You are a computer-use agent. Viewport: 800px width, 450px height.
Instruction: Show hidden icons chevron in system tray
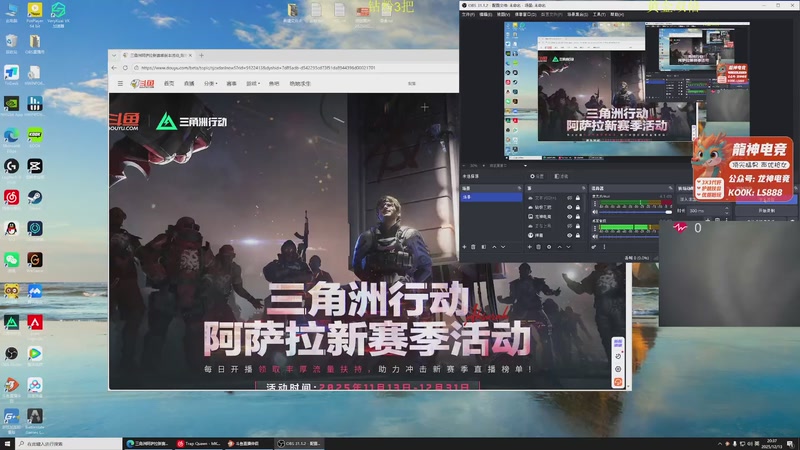(720, 444)
